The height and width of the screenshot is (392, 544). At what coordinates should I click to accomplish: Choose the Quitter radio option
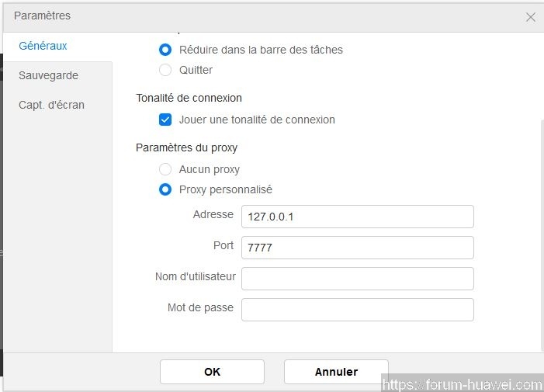point(165,70)
